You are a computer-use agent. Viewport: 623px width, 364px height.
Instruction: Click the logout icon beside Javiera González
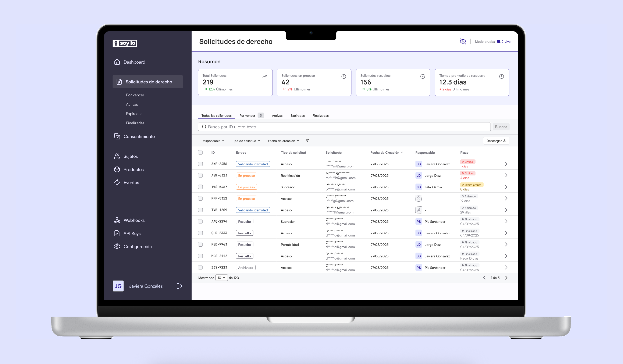tap(179, 286)
